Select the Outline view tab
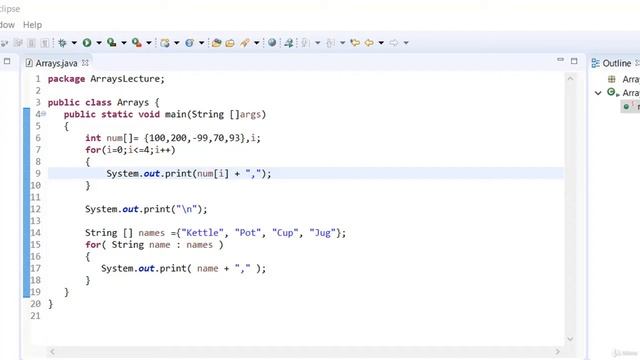Viewport: 640px width, 360px height. click(617, 63)
